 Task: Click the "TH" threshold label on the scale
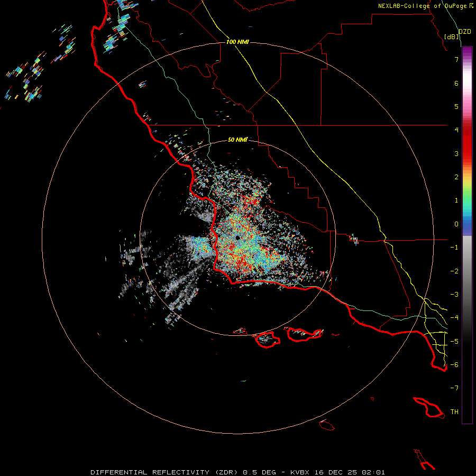point(454,412)
